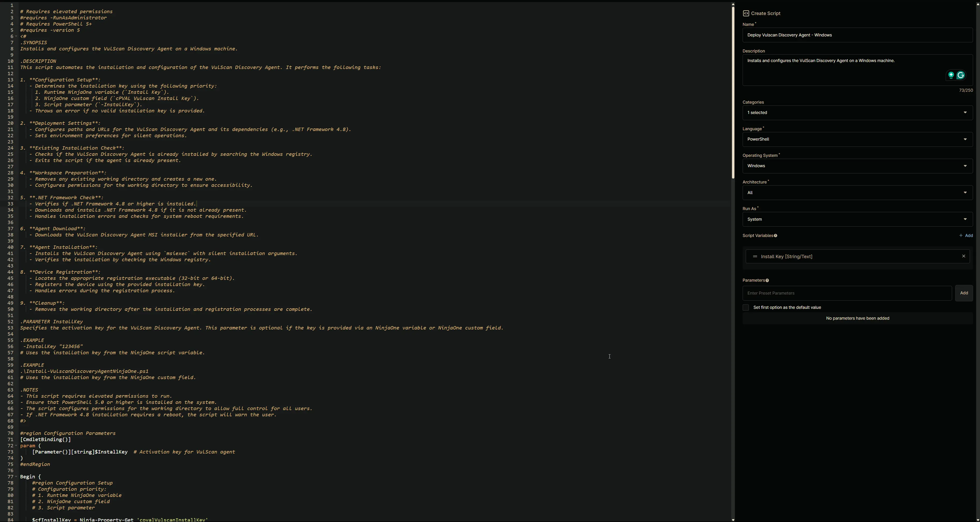Viewport: 980px width, 522px height.
Task: Open the Run As dropdown set to System
Action: point(857,219)
